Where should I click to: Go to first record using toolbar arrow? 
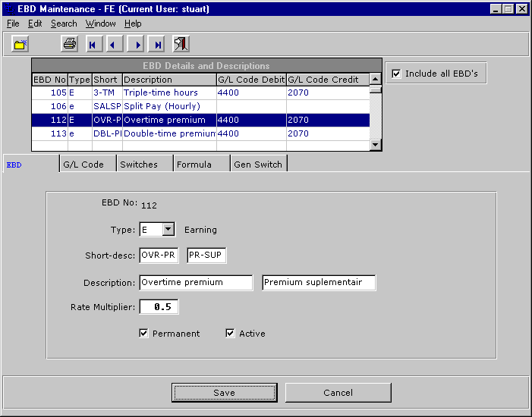point(93,44)
